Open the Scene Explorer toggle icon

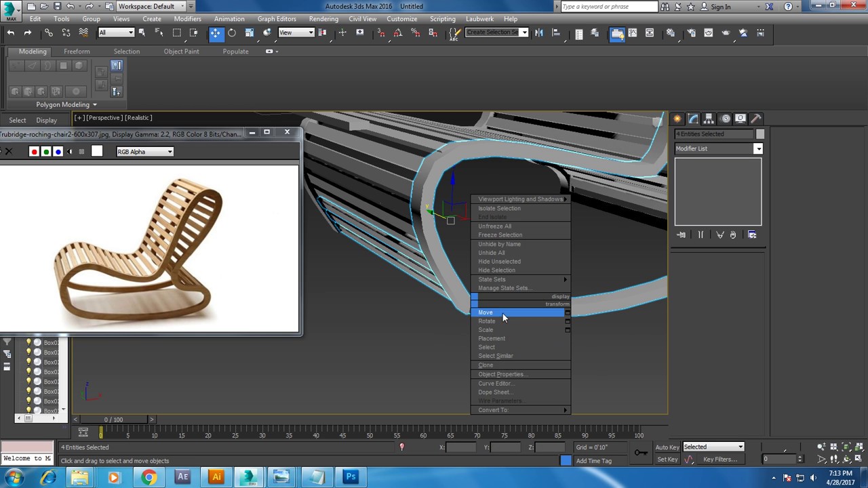click(578, 33)
